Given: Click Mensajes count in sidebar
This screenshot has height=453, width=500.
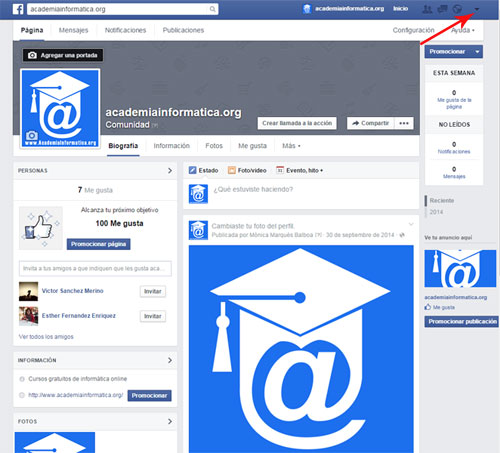Looking at the screenshot, I should [454, 172].
